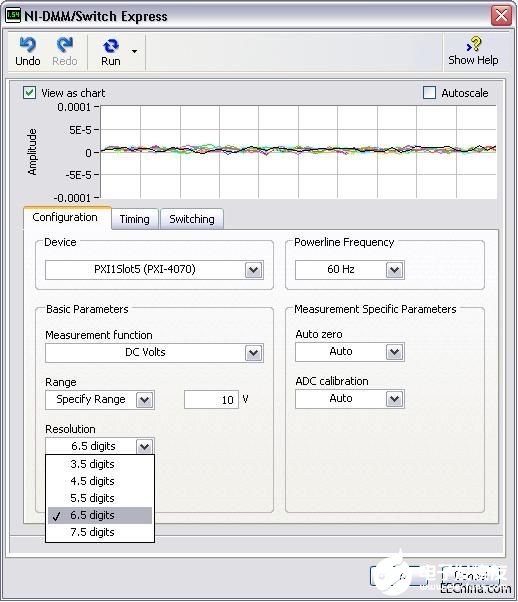The height and width of the screenshot is (602, 518).
Task: Expand the ADC calibration dropdown
Action: coord(394,399)
